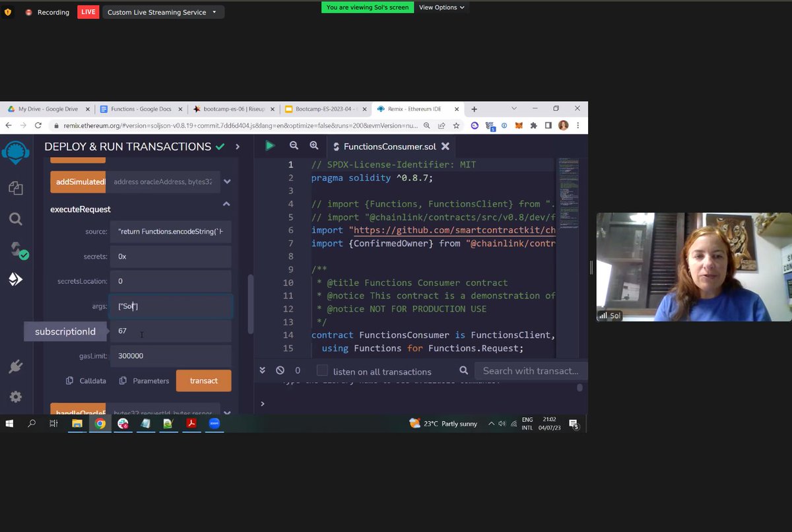Zoom out the editor font
792x532 pixels.
click(x=294, y=146)
